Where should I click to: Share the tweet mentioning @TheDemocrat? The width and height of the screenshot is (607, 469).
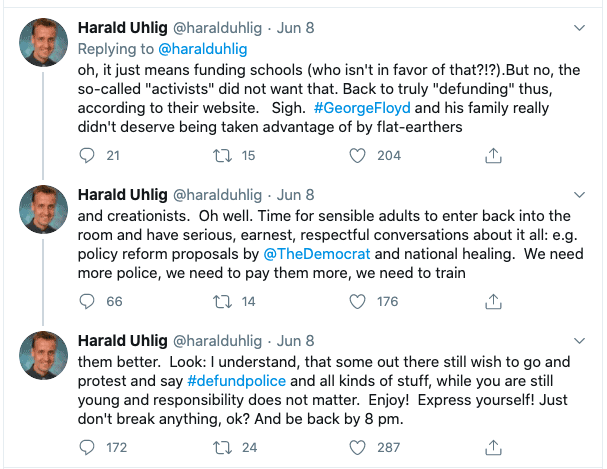pos(492,301)
